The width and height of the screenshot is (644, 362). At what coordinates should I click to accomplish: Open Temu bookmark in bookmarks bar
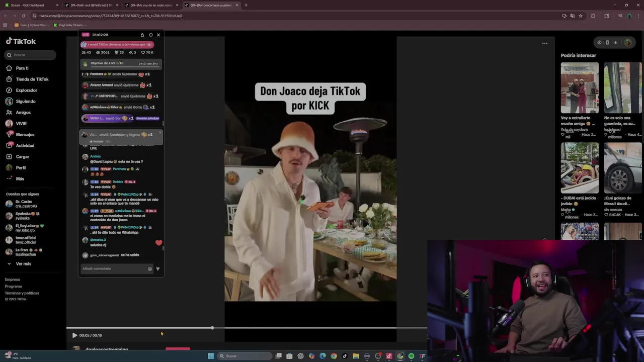coord(32,25)
